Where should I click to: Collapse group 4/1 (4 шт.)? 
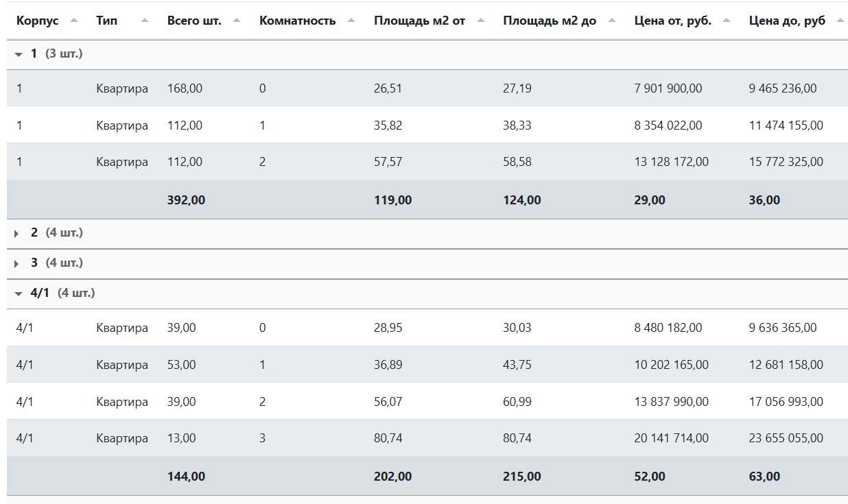pos(19,293)
